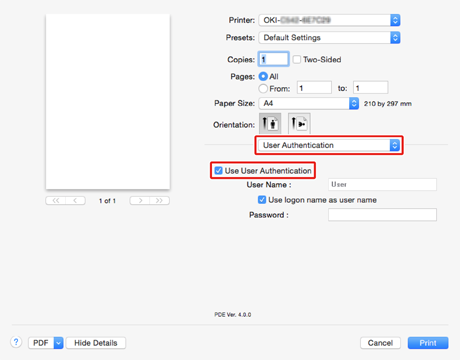Click the Hide Details button
This screenshot has height=360, width=460.
click(x=96, y=343)
